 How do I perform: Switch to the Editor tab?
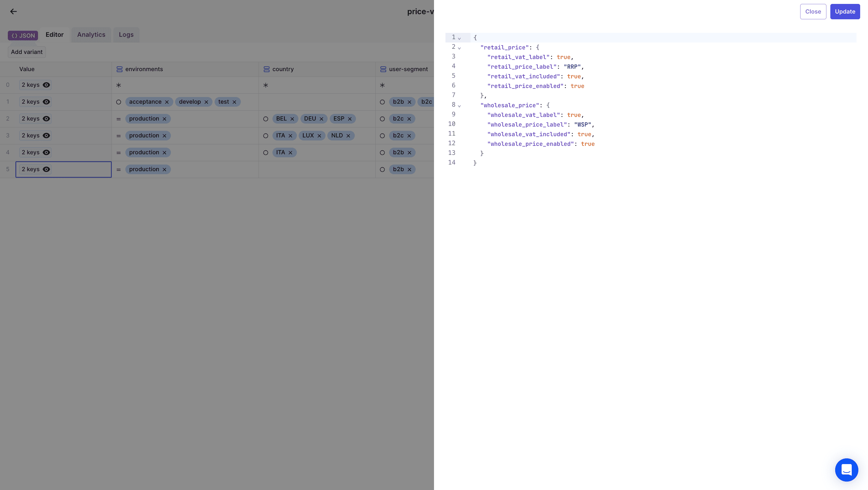pyautogui.click(x=55, y=35)
